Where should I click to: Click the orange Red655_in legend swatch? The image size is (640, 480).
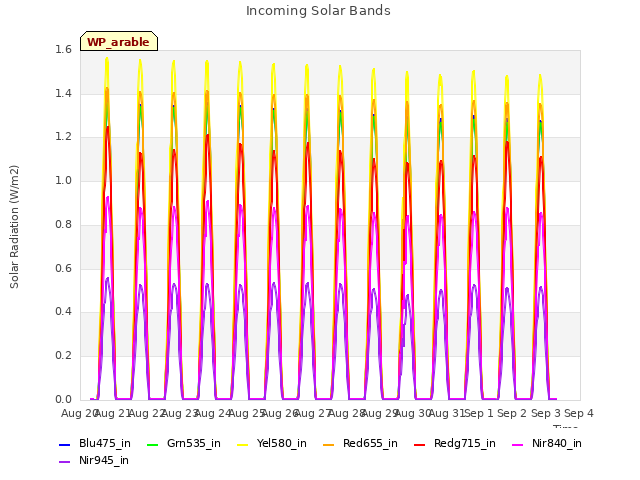[x=329, y=444]
